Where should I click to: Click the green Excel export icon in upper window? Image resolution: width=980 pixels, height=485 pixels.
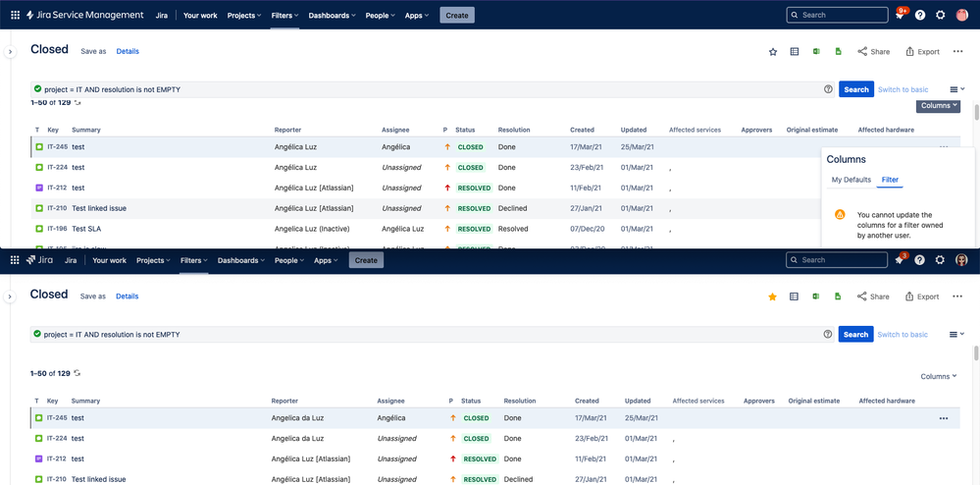coord(816,51)
